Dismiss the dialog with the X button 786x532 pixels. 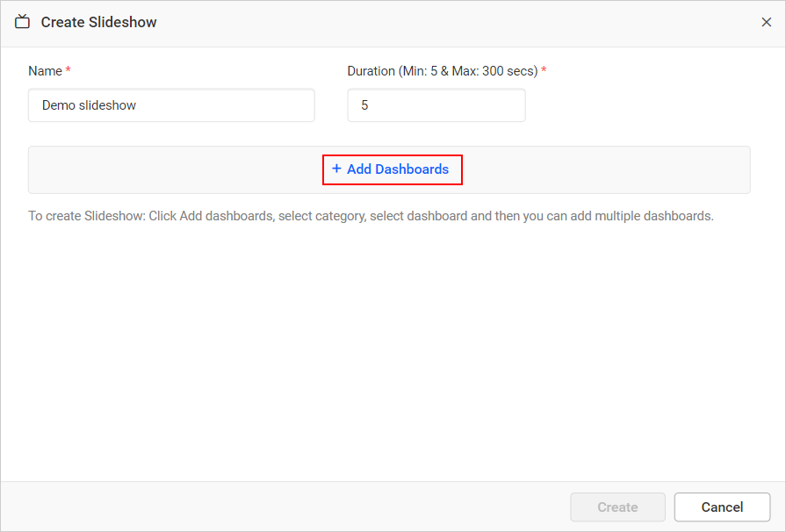[x=766, y=22]
